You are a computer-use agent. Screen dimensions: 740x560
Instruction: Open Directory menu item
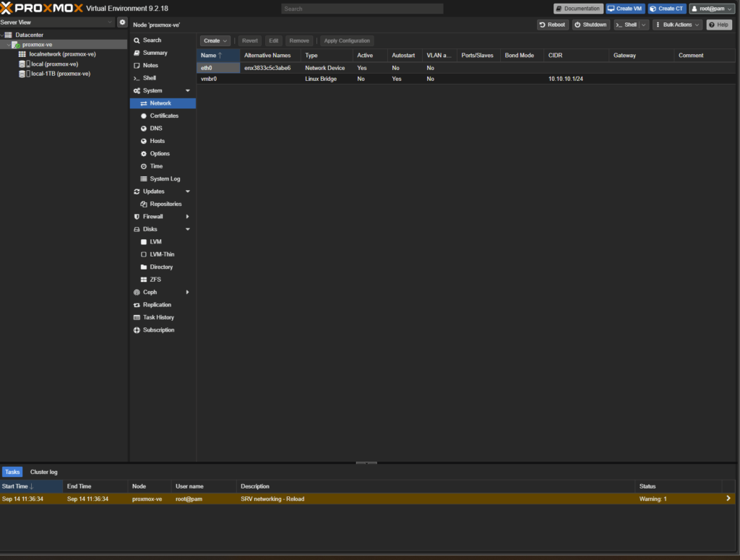(163, 267)
